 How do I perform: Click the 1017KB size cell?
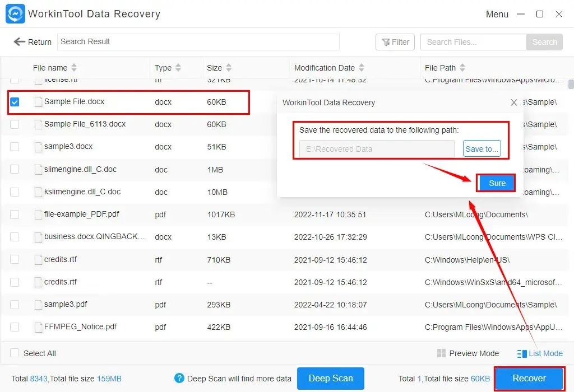pyautogui.click(x=221, y=214)
